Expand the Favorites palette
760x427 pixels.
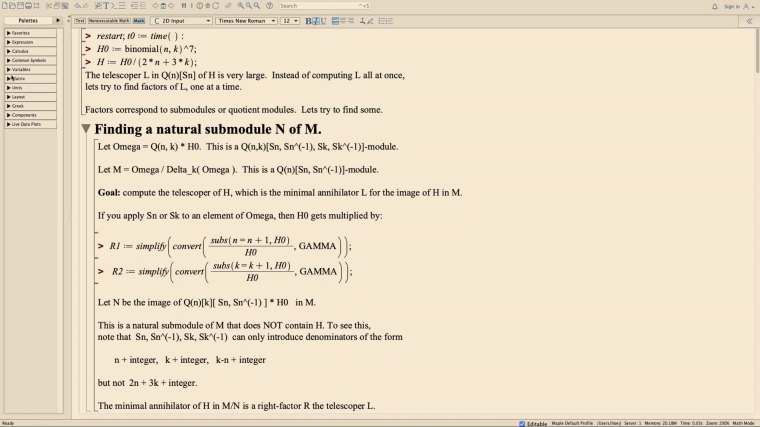point(31,33)
